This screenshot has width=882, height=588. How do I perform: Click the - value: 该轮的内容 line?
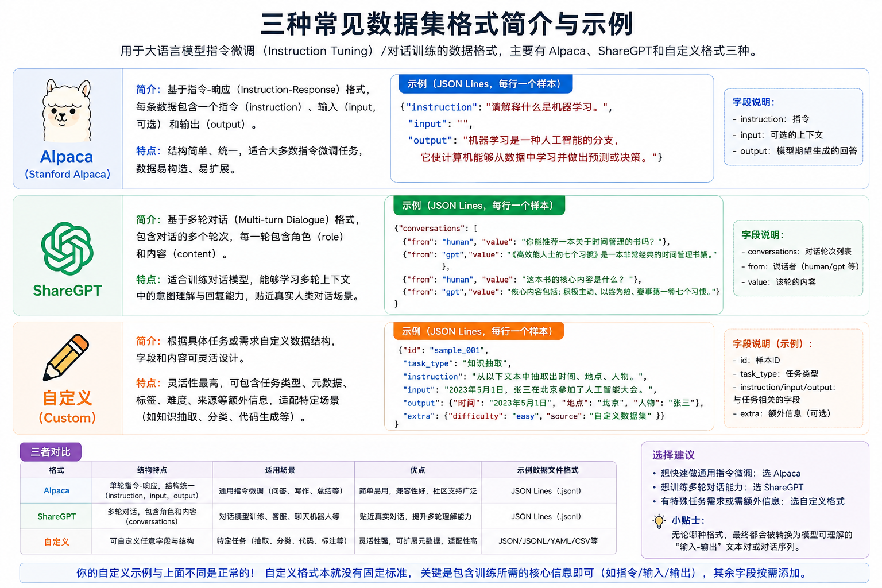(x=778, y=282)
